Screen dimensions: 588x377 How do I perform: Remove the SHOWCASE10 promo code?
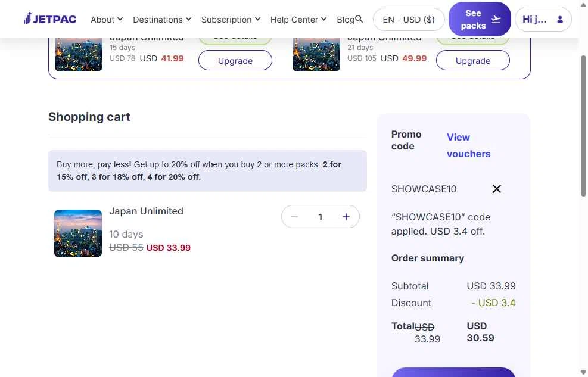point(496,189)
